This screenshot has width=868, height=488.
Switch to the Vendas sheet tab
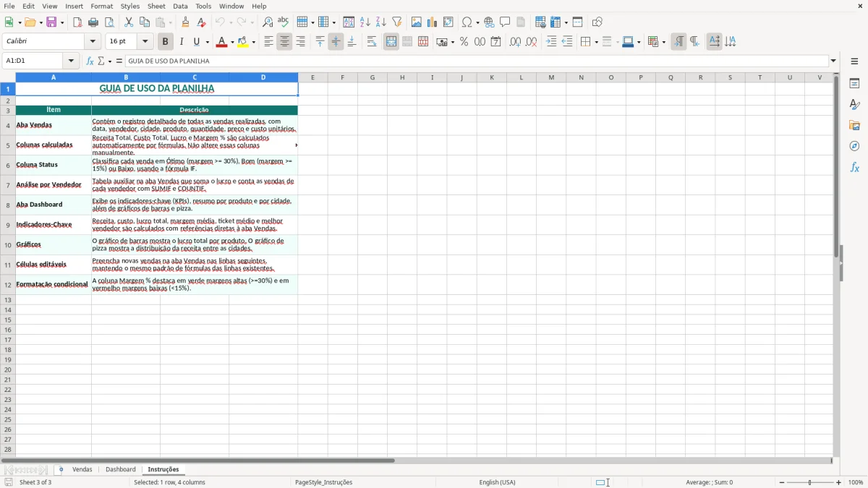[82, 469]
